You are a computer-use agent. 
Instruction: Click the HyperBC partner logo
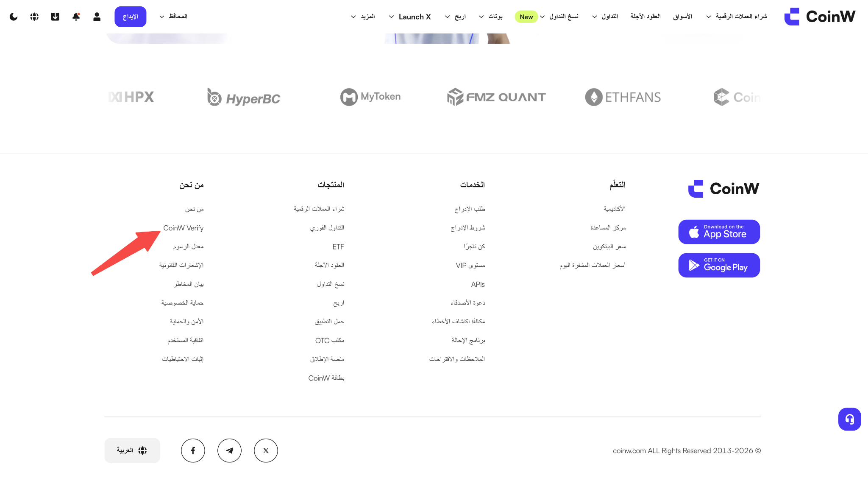(x=244, y=97)
